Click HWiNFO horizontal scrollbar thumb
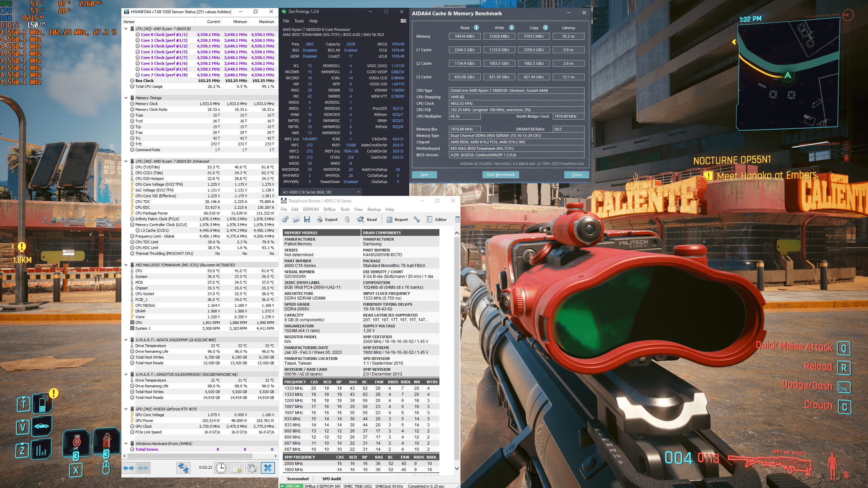 (190, 456)
